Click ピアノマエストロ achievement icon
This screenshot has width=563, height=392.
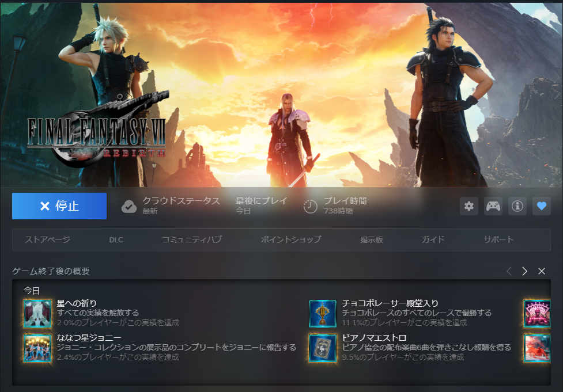[x=323, y=348]
